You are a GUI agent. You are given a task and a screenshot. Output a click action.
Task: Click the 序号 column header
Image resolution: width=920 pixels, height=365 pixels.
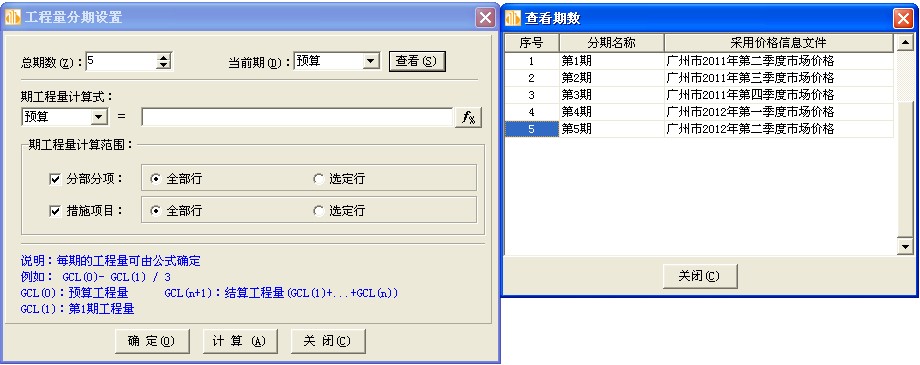point(532,43)
